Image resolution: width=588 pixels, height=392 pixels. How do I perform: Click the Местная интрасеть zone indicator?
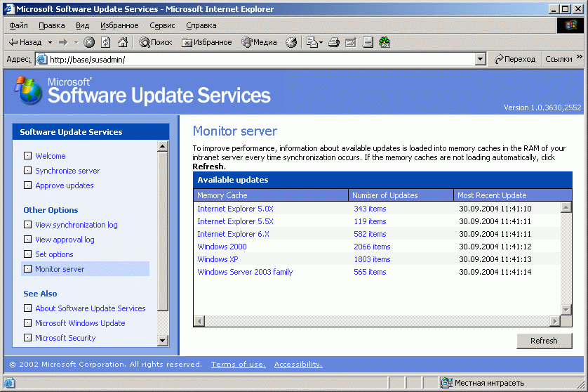(x=483, y=383)
